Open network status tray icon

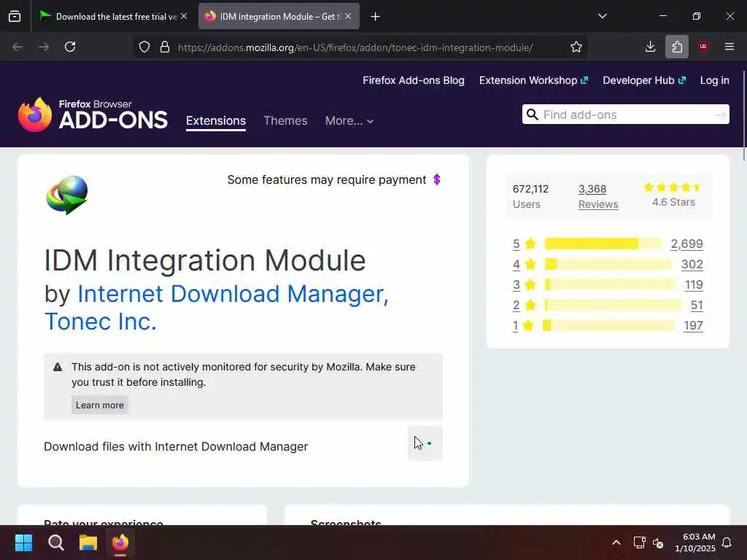coord(639,542)
